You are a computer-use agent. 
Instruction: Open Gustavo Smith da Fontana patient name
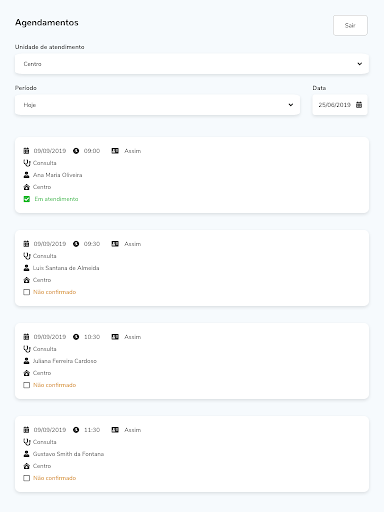(68, 454)
